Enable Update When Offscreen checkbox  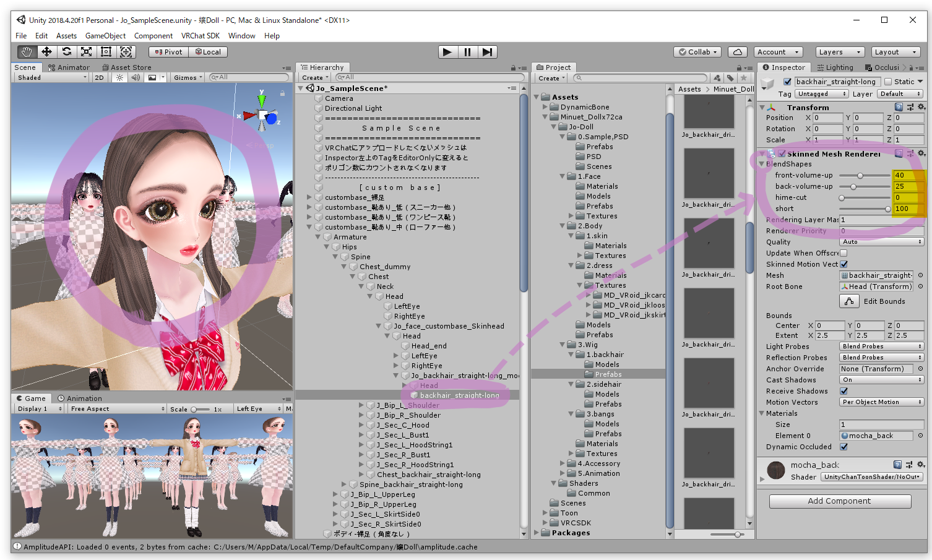tap(844, 253)
